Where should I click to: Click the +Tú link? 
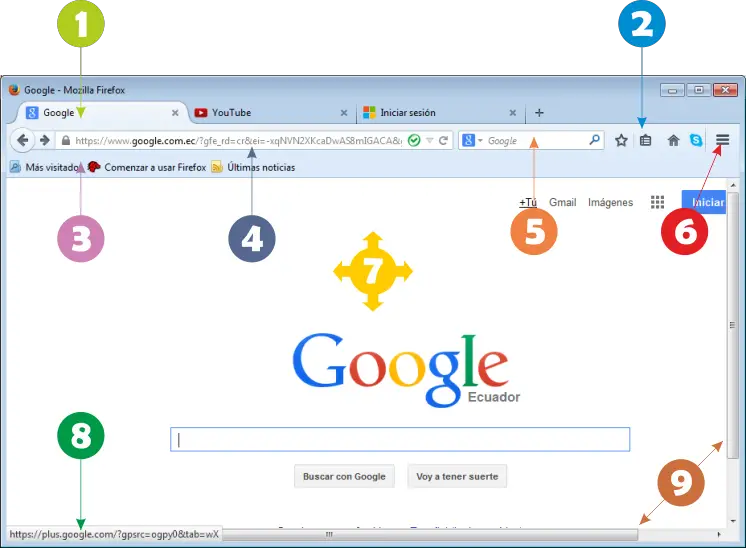[528, 202]
